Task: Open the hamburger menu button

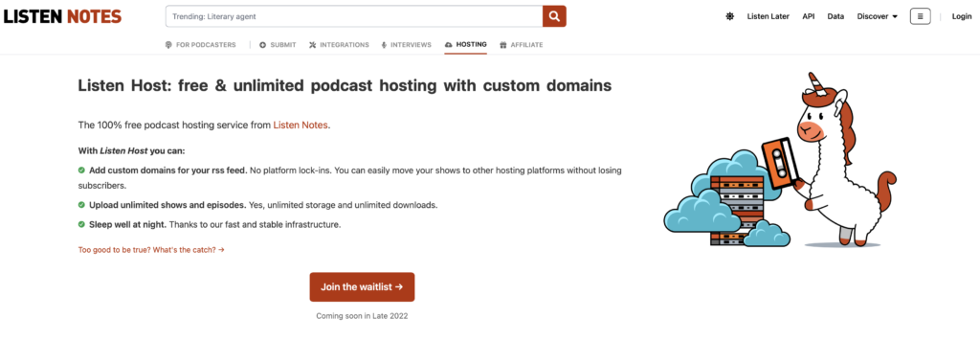Action: [920, 16]
